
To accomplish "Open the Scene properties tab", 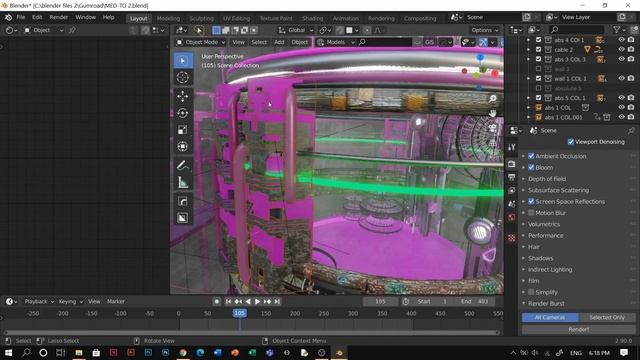I will click(x=511, y=204).
